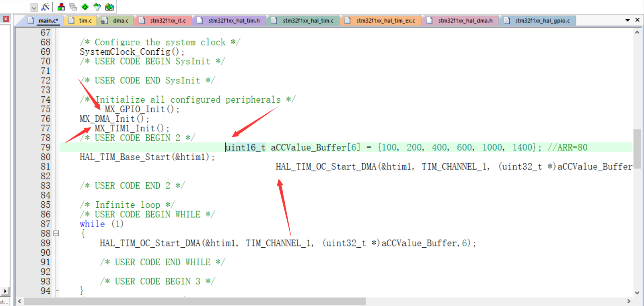The height and width of the screenshot is (306, 644).
Task: Click 'USER CODE END SysInit' comment
Action: 147,81
